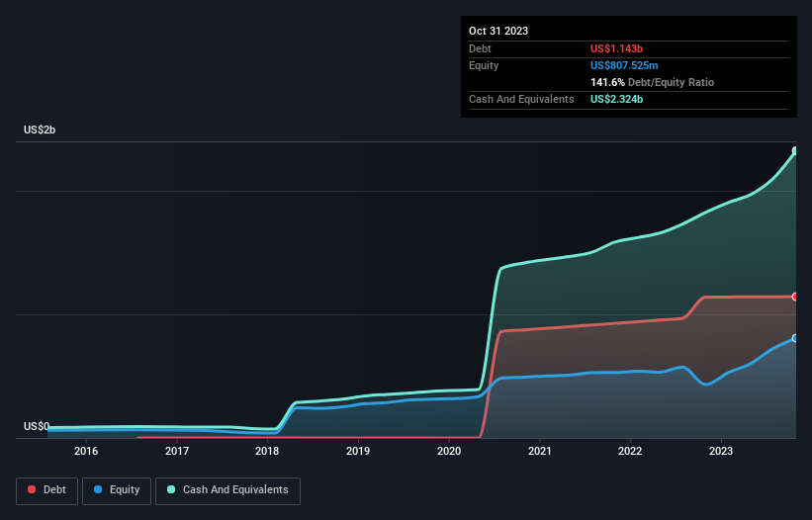Click the 2022 x-axis label

tap(630, 451)
